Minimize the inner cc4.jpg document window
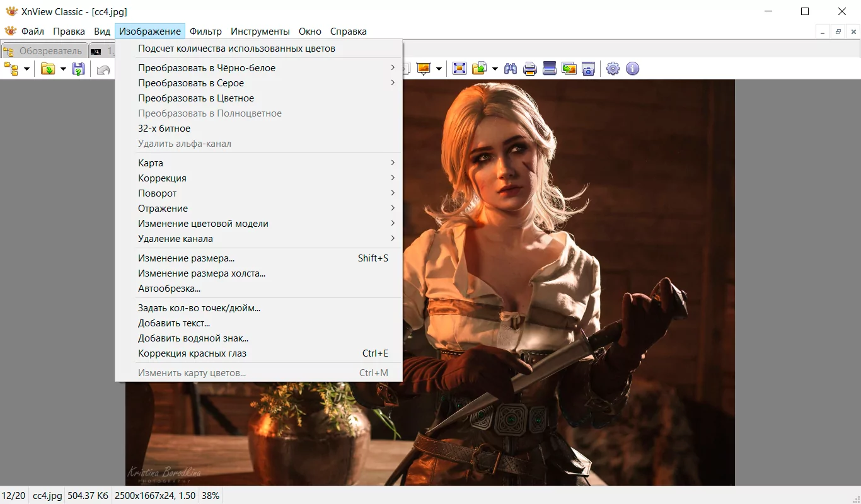The width and height of the screenshot is (861, 504). [x=823, y=31]
